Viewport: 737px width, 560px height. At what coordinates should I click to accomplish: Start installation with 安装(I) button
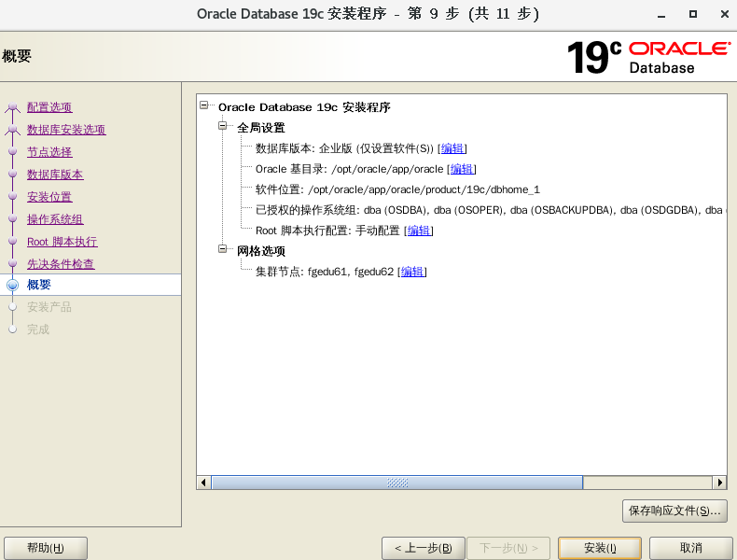[600, 548]
